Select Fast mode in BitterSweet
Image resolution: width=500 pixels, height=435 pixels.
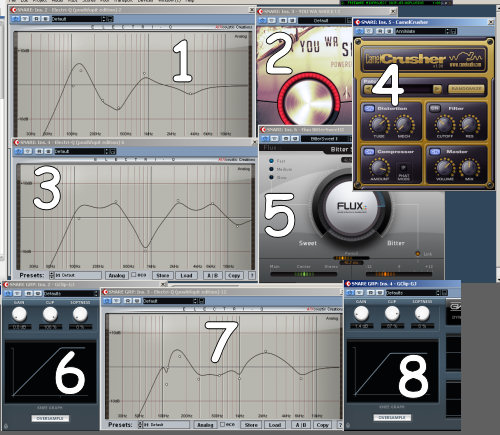tap(271, 161)
